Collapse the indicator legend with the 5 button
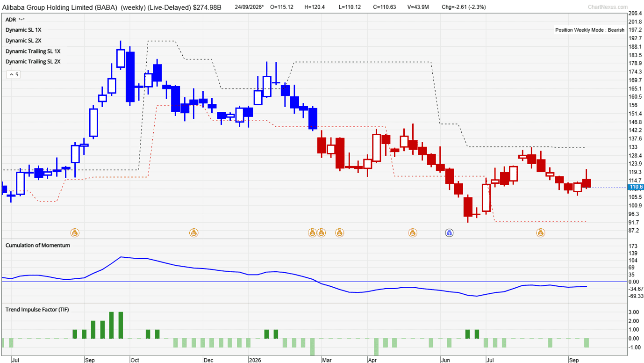The image size is (644, 363). tap(14, 74)
